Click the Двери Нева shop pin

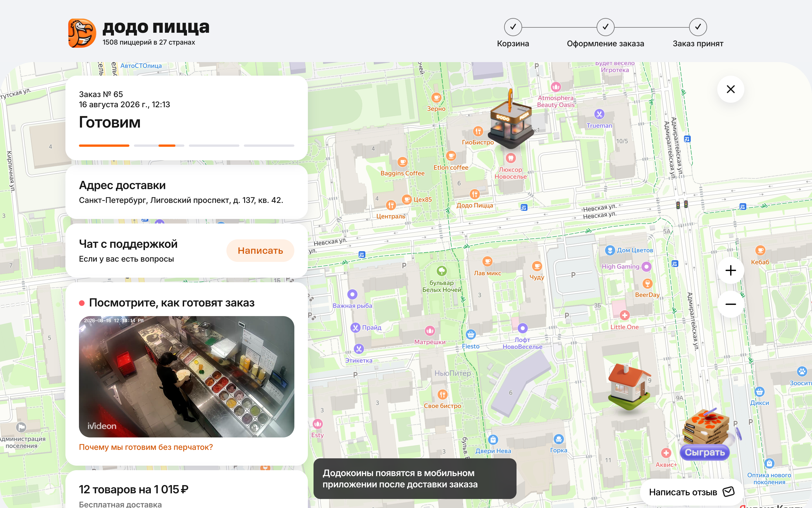coord(493,439)
